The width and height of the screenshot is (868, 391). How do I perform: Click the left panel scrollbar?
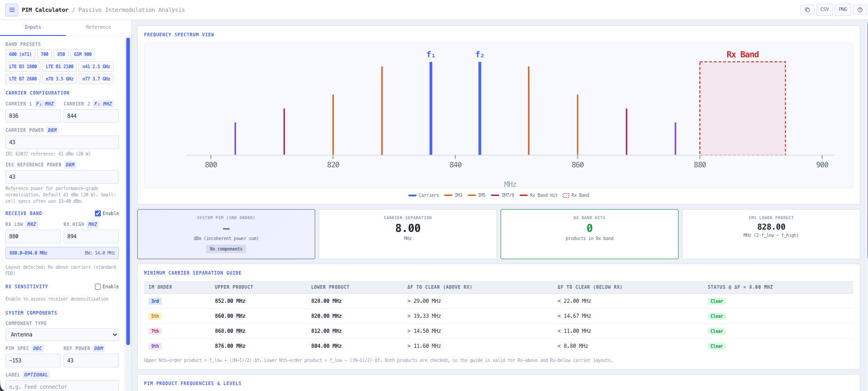tap(128, 191)
